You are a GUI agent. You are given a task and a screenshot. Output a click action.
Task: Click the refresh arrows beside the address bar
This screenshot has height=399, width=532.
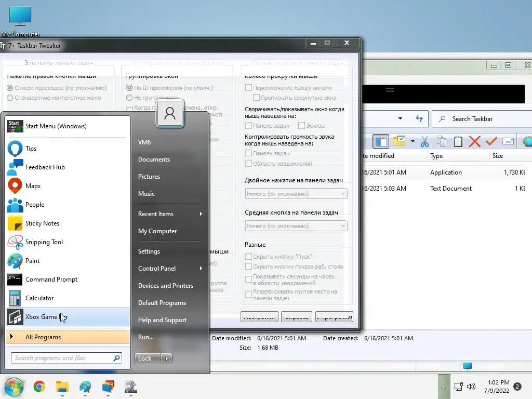click(x=419, y=118)
